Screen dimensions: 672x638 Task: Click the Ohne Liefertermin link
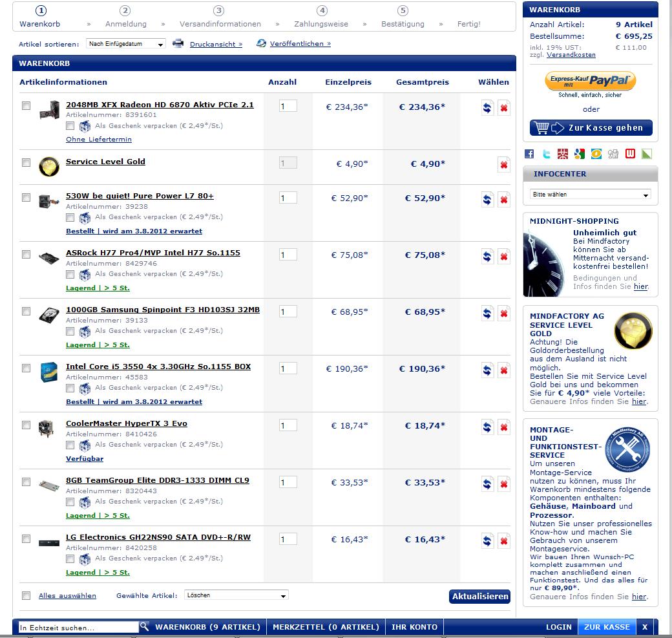[x=99, y=140]
